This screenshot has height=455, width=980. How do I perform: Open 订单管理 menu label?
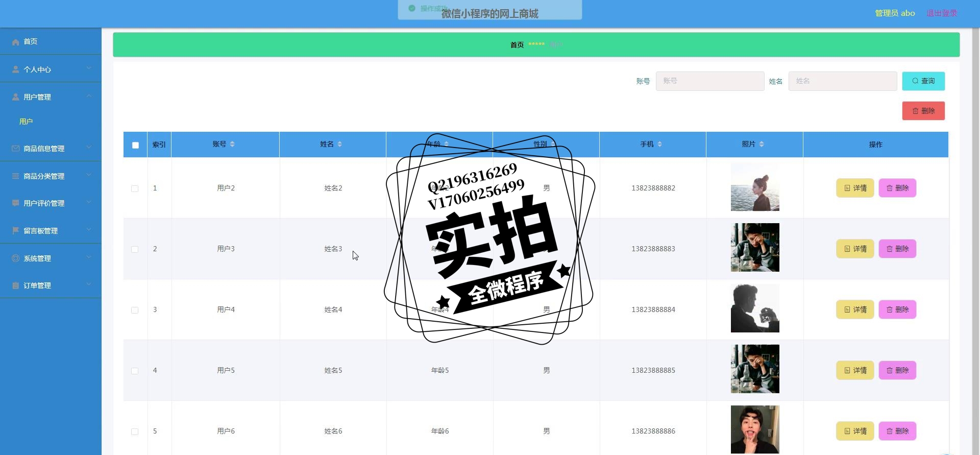[37, 285]
